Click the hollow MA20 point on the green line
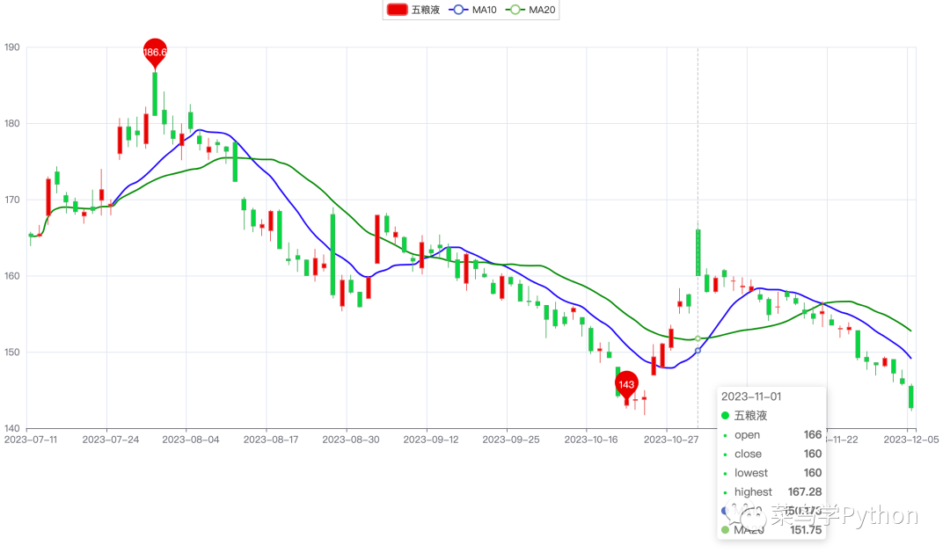This screenshot has height=560, width=950. pyautogui.click(x=698, y=338)
